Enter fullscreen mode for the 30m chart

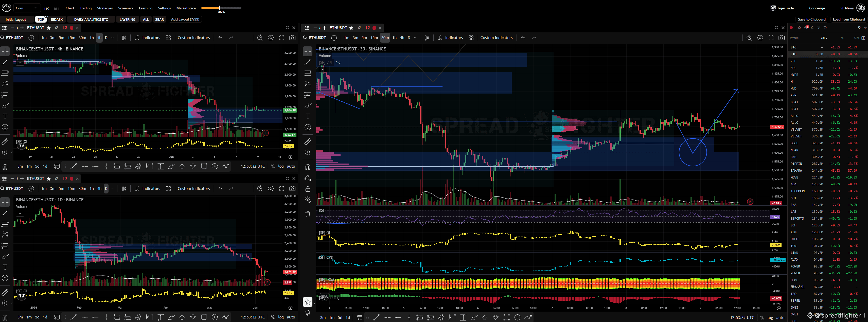click(771, 38)
